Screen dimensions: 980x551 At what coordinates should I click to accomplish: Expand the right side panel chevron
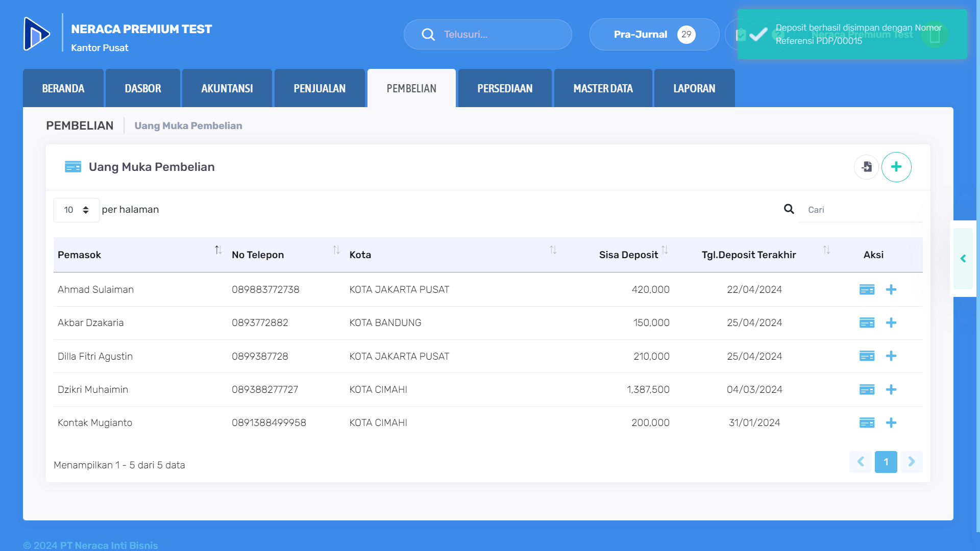pyautogui.click(x=963, y=259)
